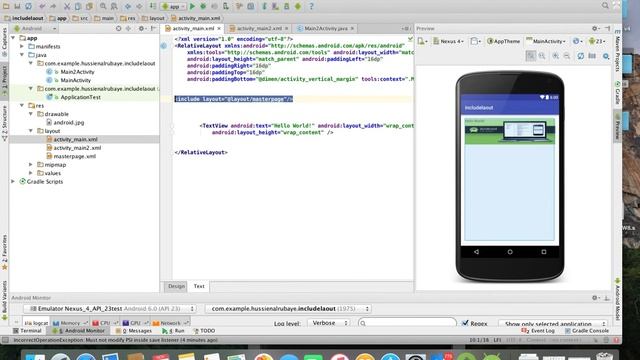
Task: Expand the values folder
Action: coord(31,173)
